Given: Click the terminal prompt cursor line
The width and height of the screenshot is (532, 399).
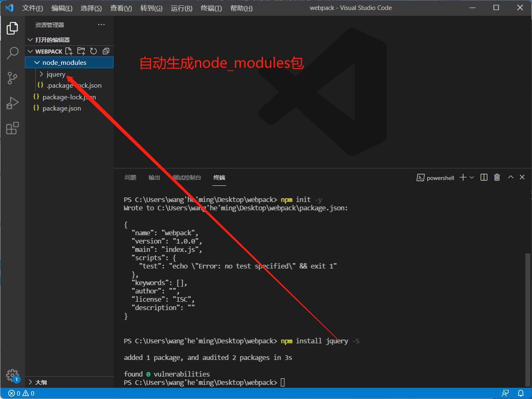Looking at the screenshot, I should click(x=204, y=382).
